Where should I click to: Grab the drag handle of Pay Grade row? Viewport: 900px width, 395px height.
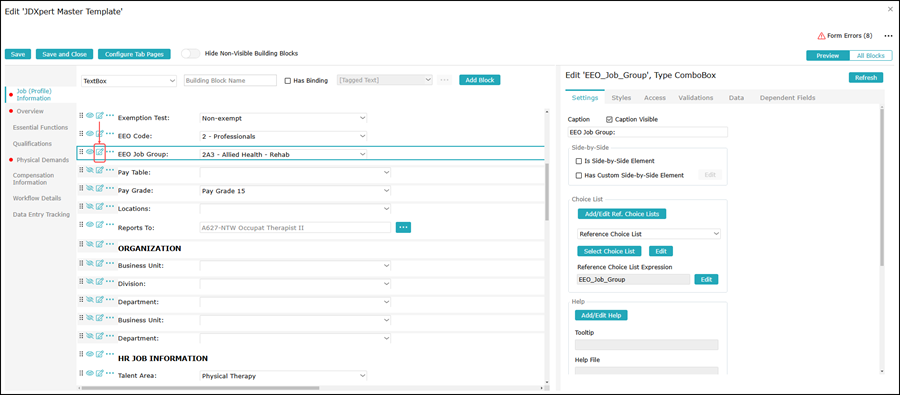click(x=81, y=188)
